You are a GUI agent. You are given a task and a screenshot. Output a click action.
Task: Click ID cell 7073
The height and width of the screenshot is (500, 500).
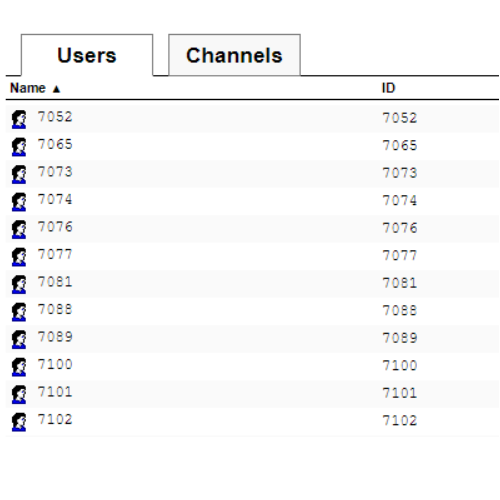[400, 173]
